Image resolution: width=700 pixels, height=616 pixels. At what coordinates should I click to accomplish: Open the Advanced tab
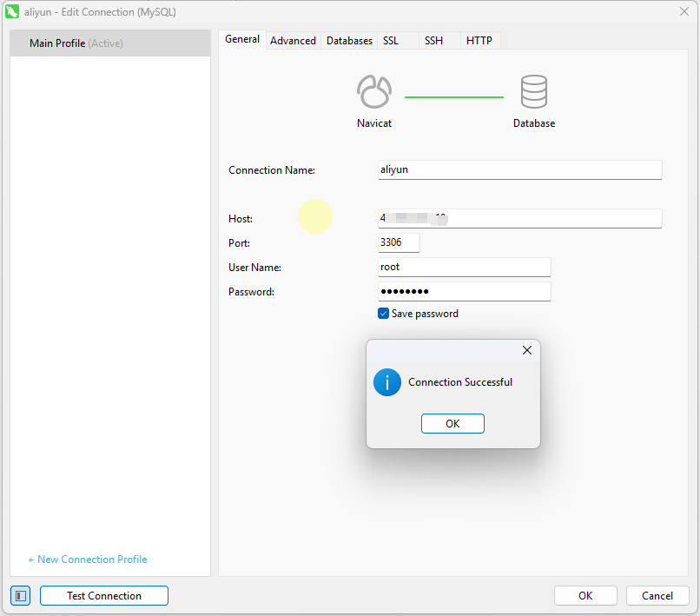tap(293, 41)
